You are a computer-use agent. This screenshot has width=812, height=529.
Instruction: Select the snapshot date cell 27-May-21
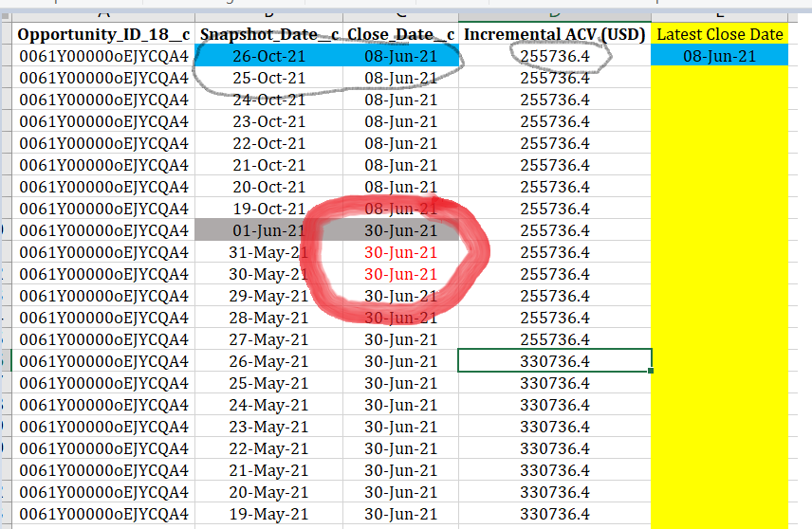[268, 339]
